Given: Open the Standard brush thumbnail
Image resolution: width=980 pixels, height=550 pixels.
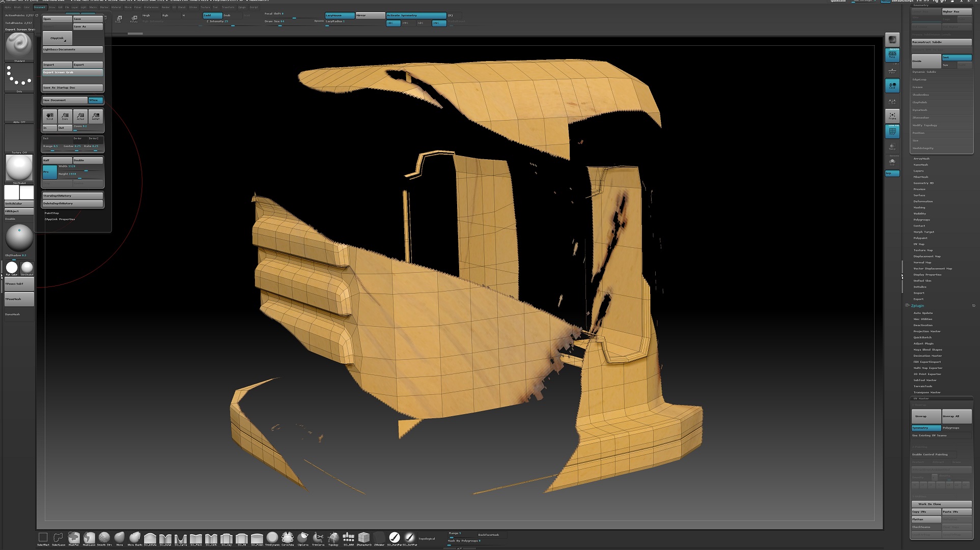Looking at the screenshot, I should (x=19, y=47).
